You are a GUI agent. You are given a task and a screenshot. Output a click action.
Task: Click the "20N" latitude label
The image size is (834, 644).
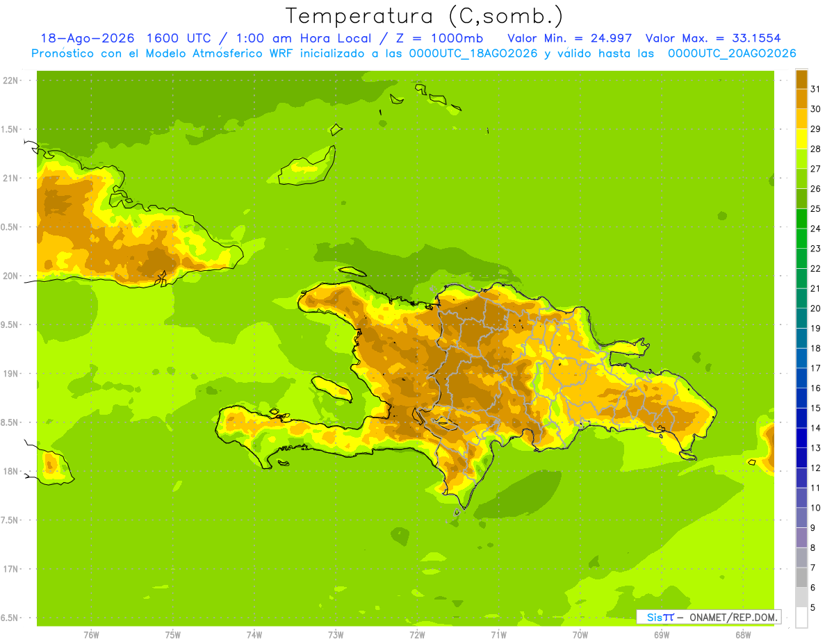(10, 276)
